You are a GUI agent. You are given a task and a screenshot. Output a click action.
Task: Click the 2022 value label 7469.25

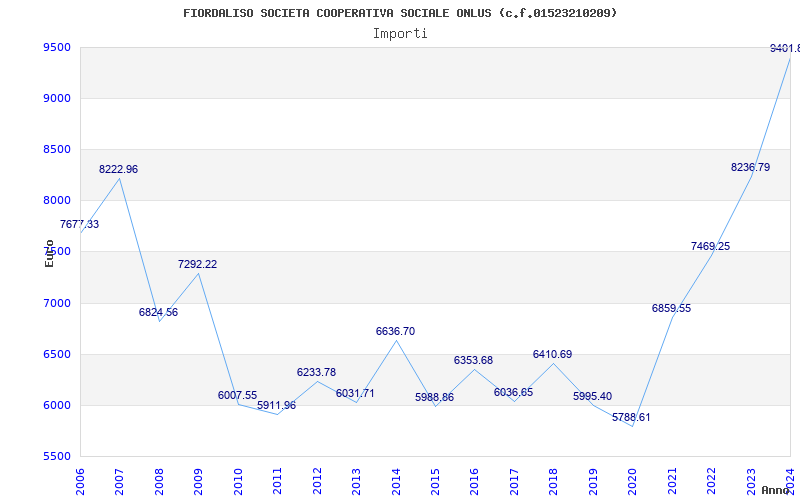[710, 246]
